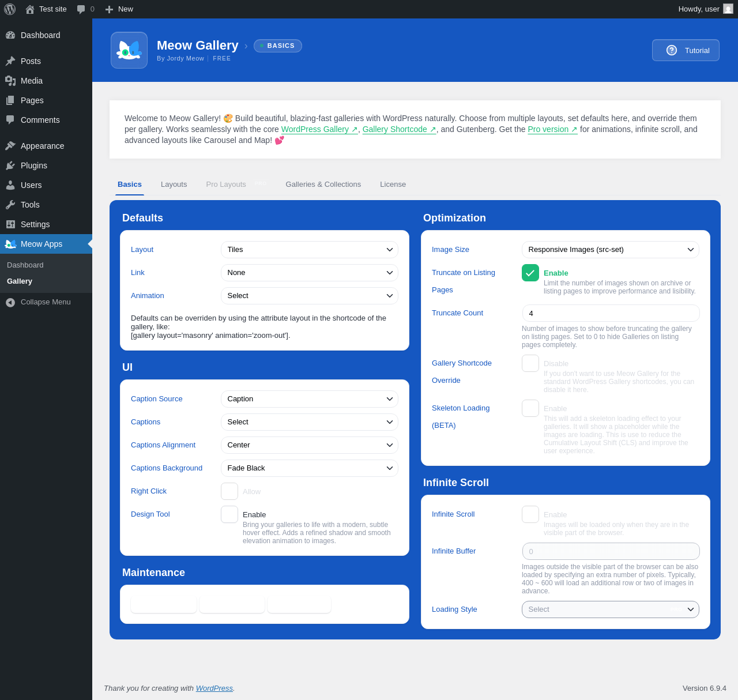Screen dimensions: 738x700
Task: Open the comments bubble in admin bar
Action: tap(81, 9)
